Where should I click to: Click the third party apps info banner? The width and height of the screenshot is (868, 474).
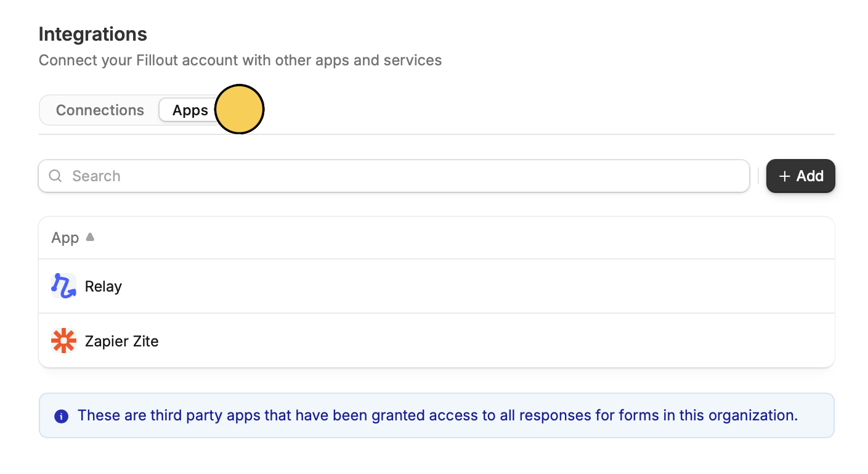tap(437, 415)
